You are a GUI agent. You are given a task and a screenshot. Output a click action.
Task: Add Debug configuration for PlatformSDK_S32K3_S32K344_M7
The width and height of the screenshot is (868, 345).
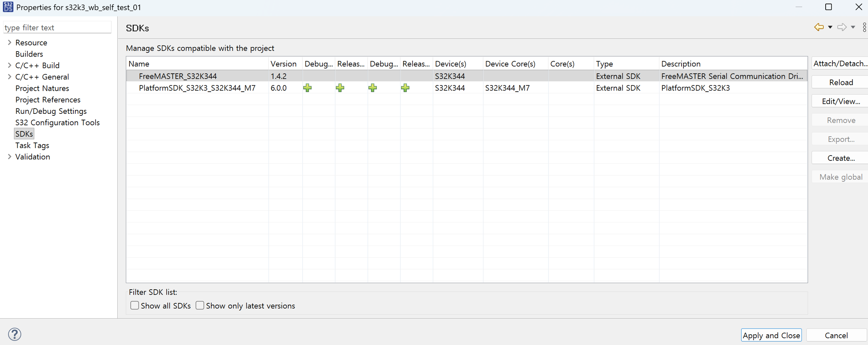click(308, 88)
